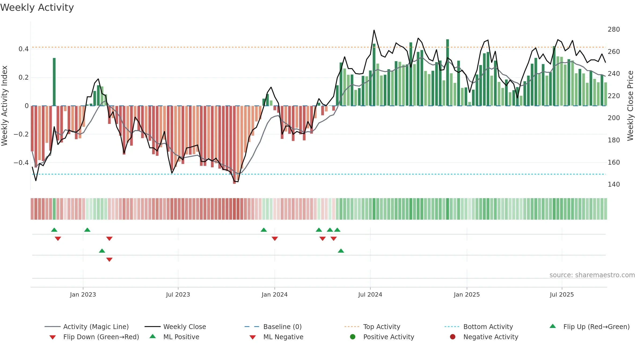Toggle the Negative Activity legend entry
The image size is (644, 362).
click(484, 337)
